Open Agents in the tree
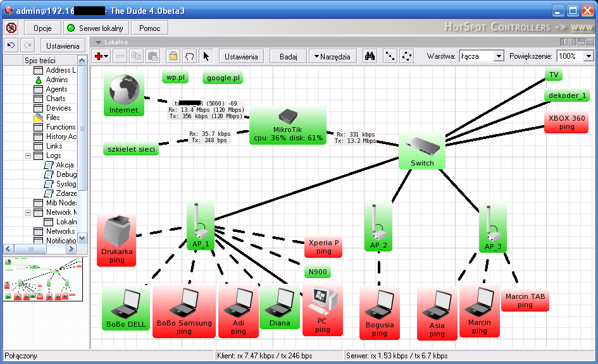The height and width of the screenshot is (364, 598). 56,89
